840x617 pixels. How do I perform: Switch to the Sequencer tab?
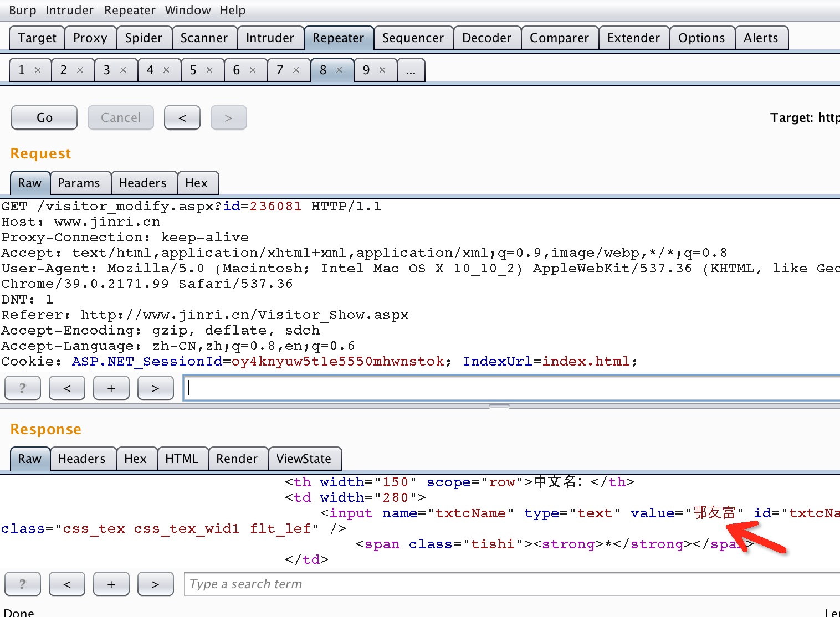click(x=413, y=38)
